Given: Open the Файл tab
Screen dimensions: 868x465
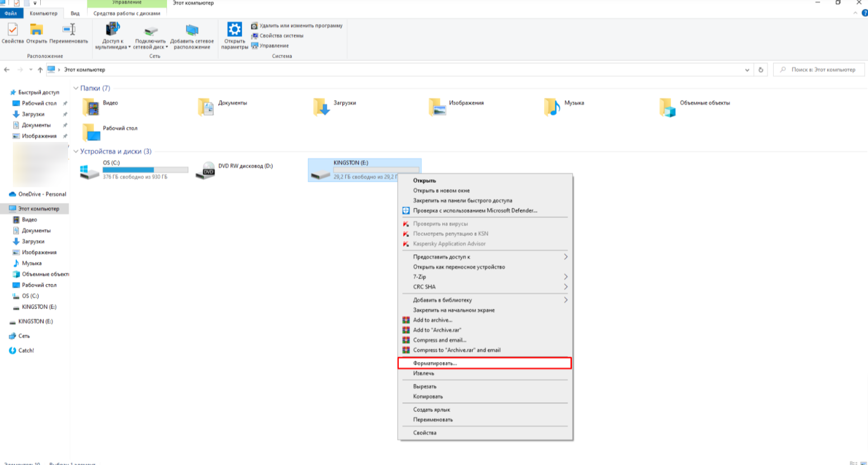Looking at the screenshot, I should (x=11, y=13).
